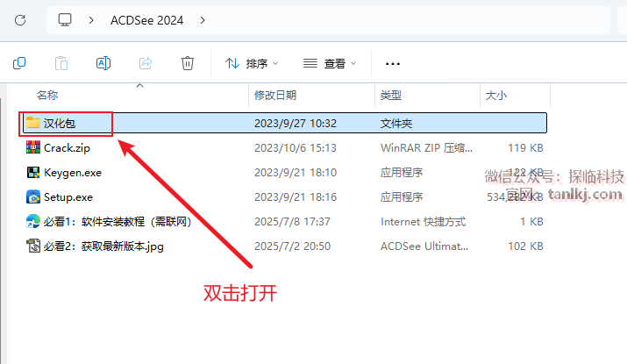Viewport: 627px width, 364px height.
Task: Click the Share toolbar icon
Action: pyautogui.click(x=146, y=63)
